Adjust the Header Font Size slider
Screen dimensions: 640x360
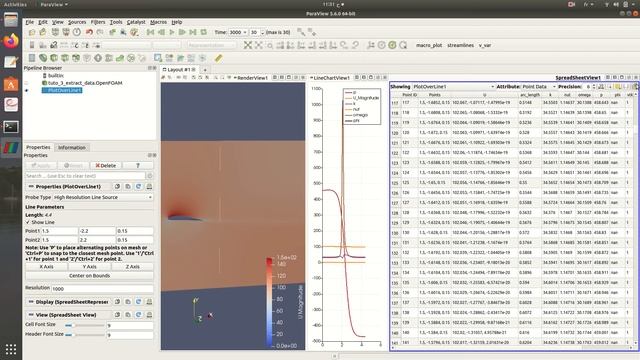click(x=84, y=335)
